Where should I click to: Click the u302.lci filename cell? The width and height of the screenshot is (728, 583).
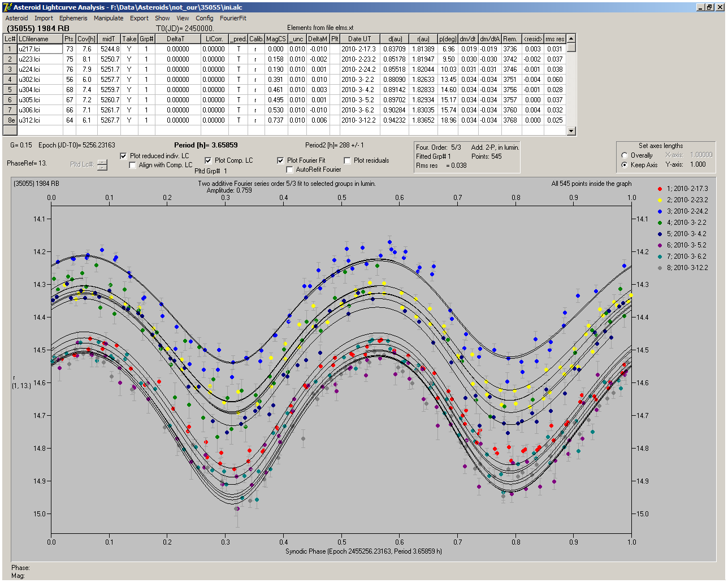click(x=40, y=80)
